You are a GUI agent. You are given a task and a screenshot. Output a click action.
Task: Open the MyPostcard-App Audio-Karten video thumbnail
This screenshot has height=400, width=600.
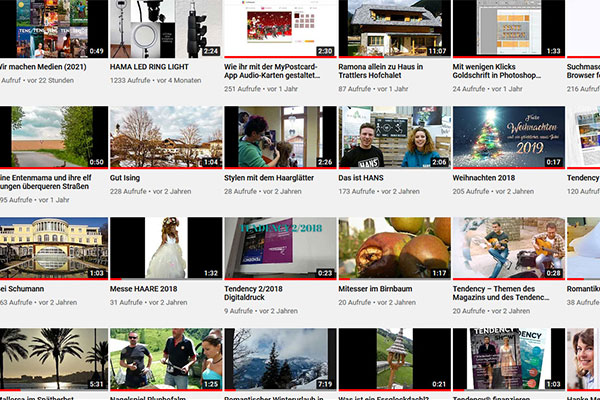pos(280,29)
